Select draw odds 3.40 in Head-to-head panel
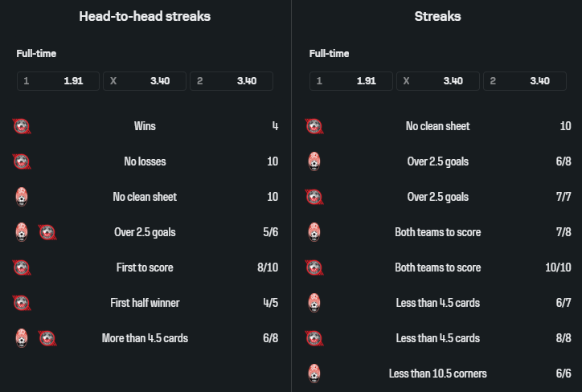The height and width of the screenshot is (392, 582). pos(145,81)
